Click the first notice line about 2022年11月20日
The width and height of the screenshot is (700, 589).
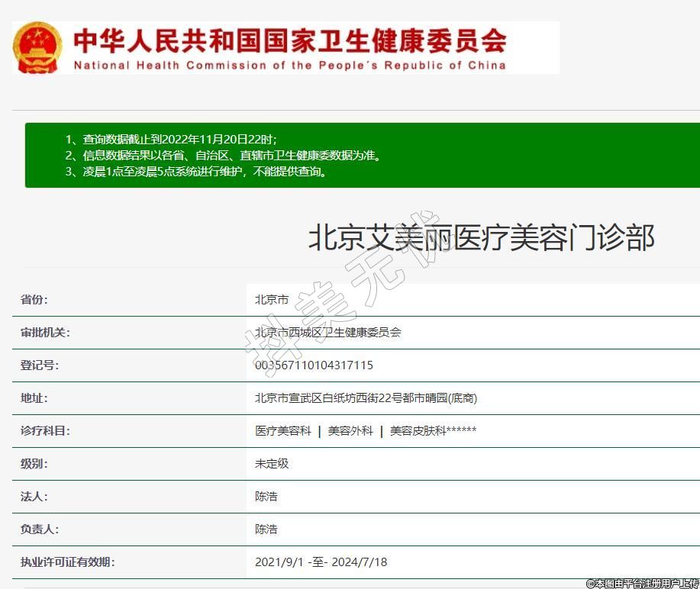(179, 139)
